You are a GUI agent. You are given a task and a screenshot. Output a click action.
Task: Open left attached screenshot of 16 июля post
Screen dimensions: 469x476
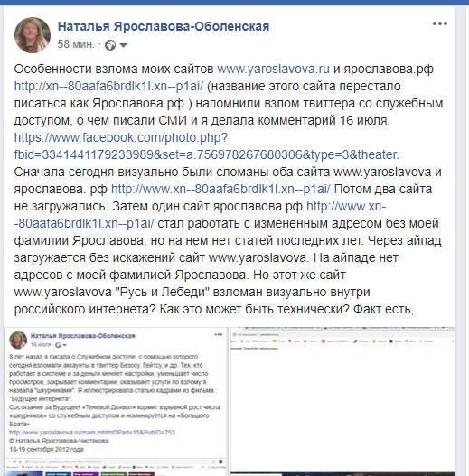pos(116,402)
